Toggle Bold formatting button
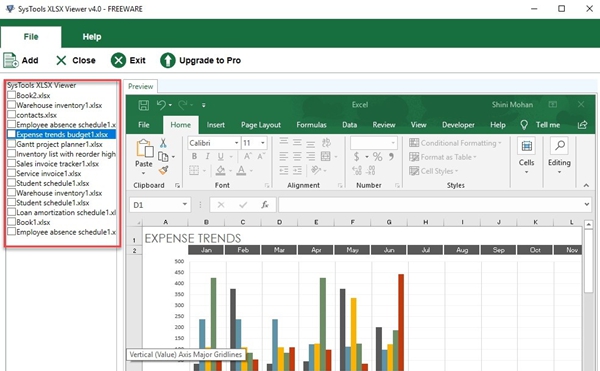Screen dimensions: 600x371 click(194, 156)
